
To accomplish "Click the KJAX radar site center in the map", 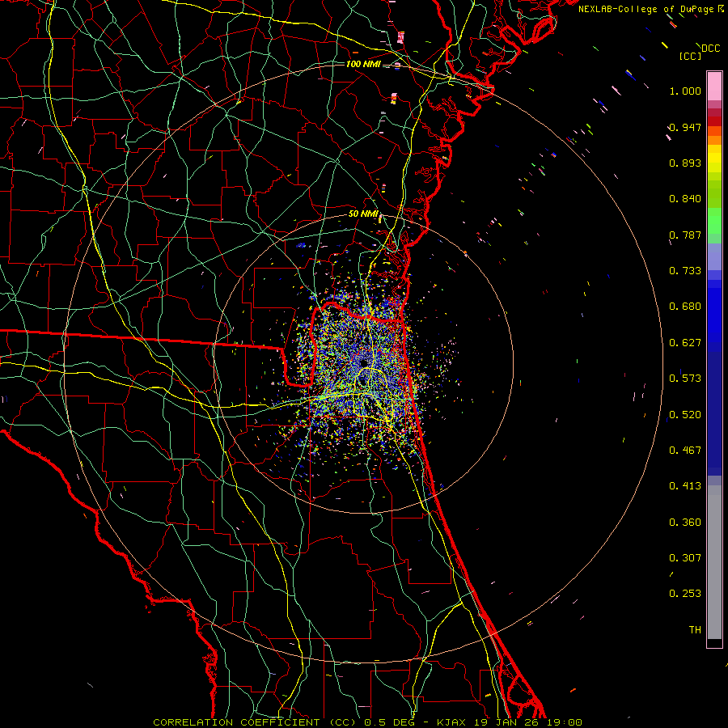I will click(x=364, y=363).
